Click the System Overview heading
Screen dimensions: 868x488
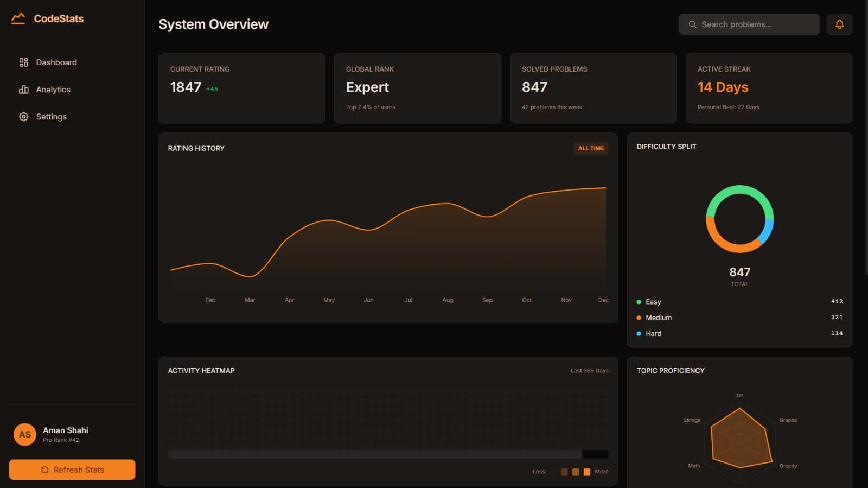pos(213,24)
